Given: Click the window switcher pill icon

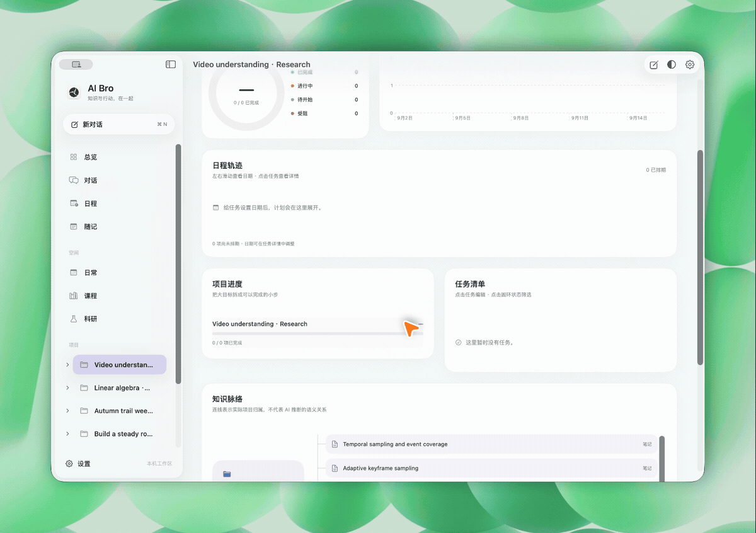Looking at the screenshot, I should point(76,64).
